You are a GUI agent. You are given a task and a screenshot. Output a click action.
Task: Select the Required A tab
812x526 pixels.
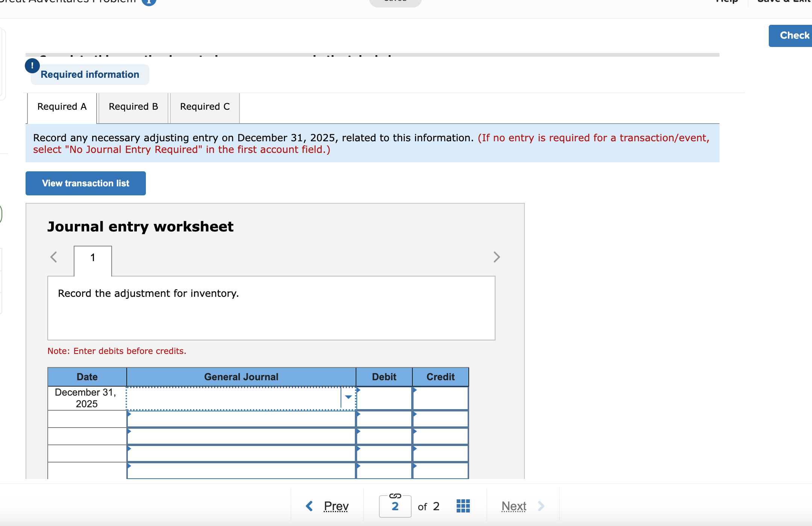coord(62,107)
